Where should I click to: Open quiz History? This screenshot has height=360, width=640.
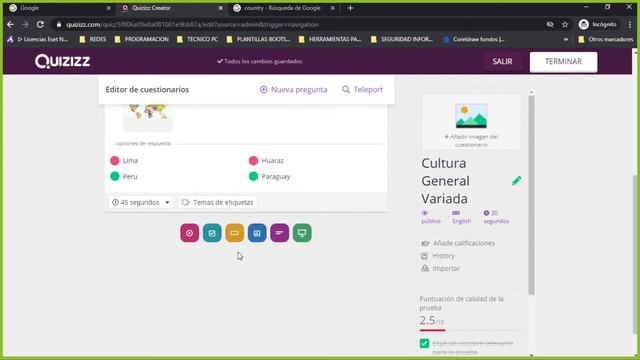pos(438,256)
